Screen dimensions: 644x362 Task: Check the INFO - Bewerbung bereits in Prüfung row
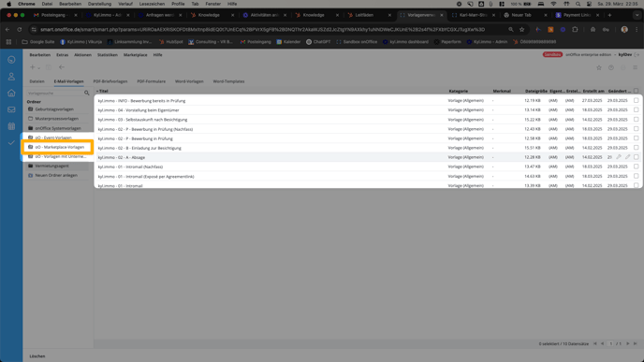pos(636,101)
